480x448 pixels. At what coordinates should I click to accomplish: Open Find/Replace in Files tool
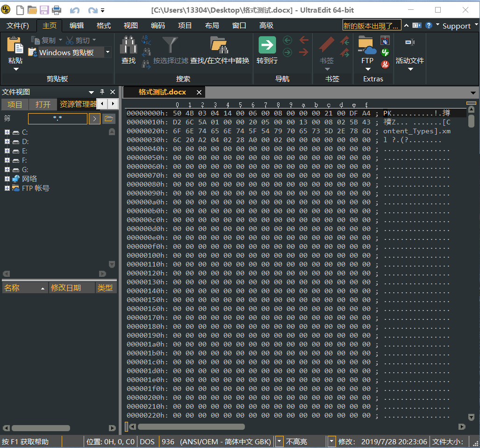(x=219, y=45)
